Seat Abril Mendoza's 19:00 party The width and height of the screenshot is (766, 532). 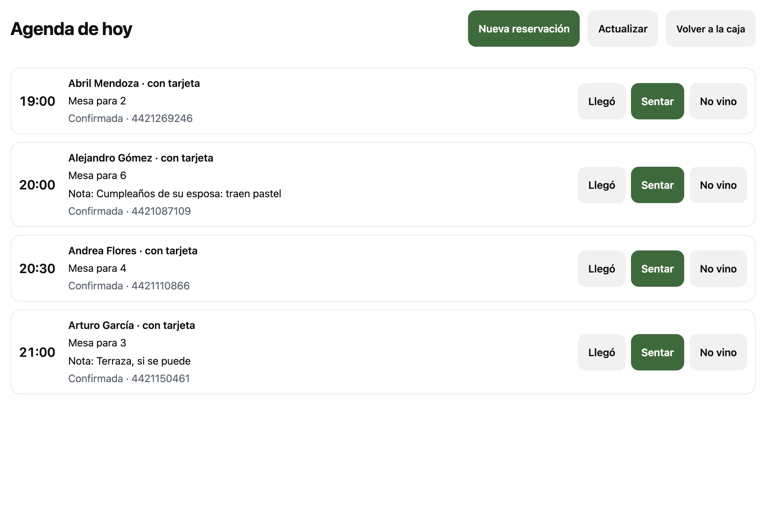[657, 101]
